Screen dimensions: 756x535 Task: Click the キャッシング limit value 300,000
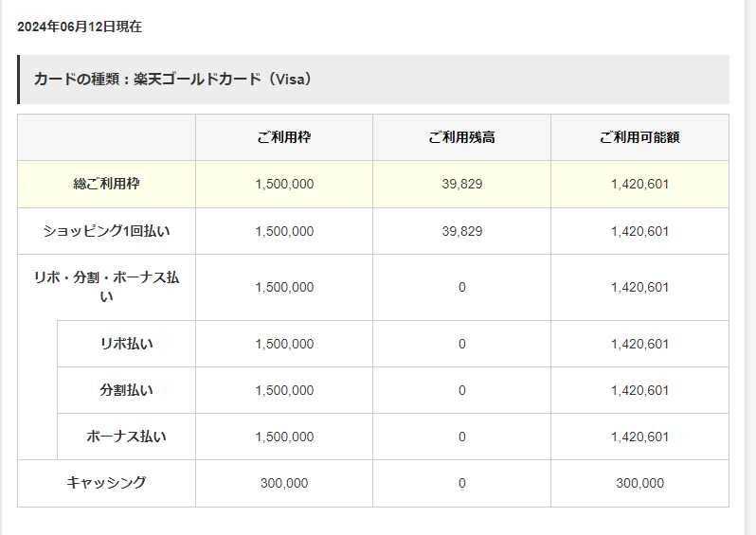coord(284,483)
